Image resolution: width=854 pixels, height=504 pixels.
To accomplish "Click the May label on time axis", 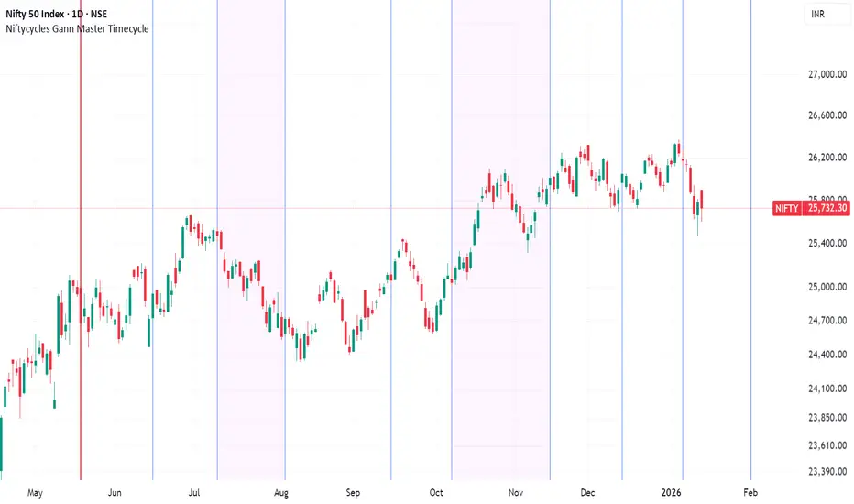I will click(35, 493).
